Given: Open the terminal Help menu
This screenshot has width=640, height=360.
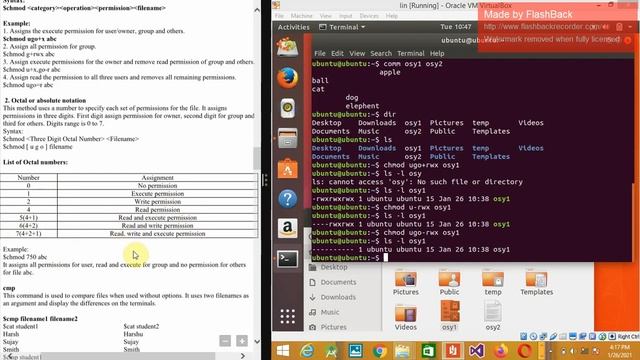Looking at the screenshot, I should pyautogui.click(x=437, y=53).
